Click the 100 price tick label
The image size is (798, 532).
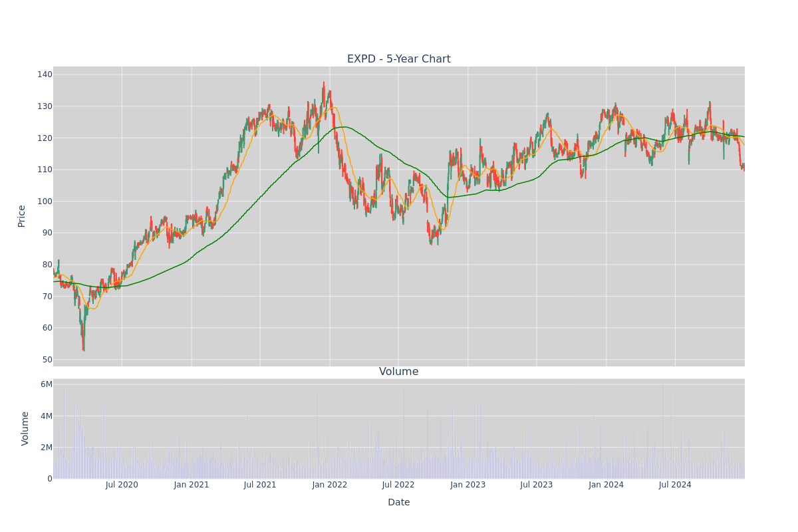[x=45, y=201]
